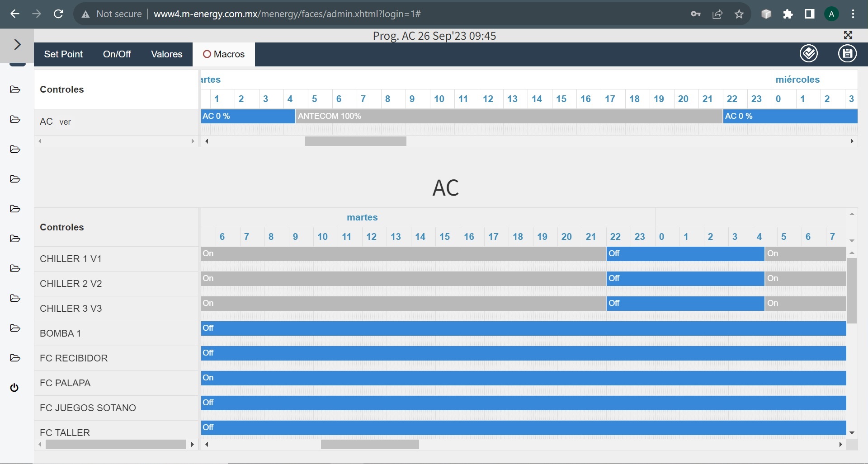Expand the sidebar with chevron arrow
Viewport: 868px width, 464px height.
(x=17, y=44)
